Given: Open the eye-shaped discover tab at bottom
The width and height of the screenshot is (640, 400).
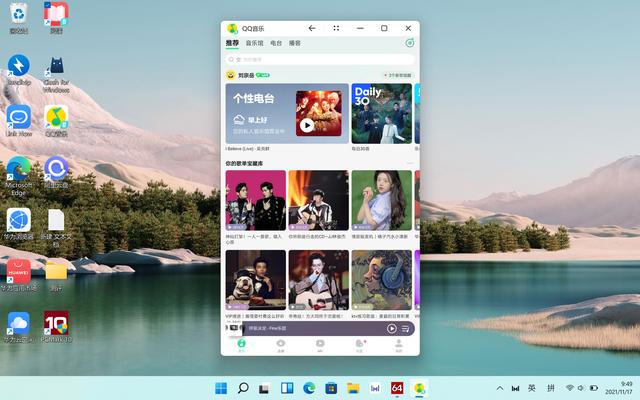Looking at the screenshot, I should (281, 345).
